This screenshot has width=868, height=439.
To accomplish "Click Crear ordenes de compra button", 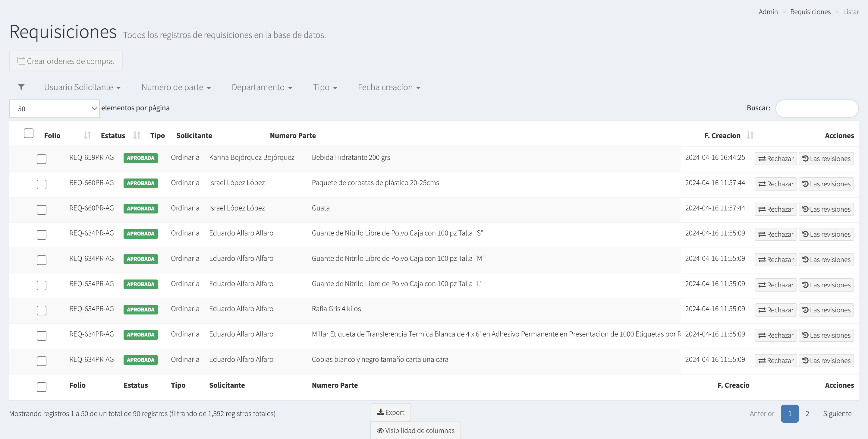I will [x=66, y=61].
